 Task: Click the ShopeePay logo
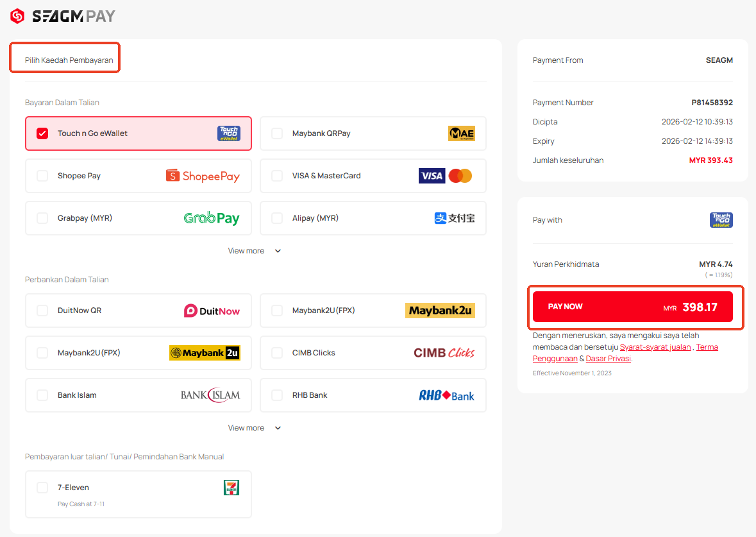203,176
